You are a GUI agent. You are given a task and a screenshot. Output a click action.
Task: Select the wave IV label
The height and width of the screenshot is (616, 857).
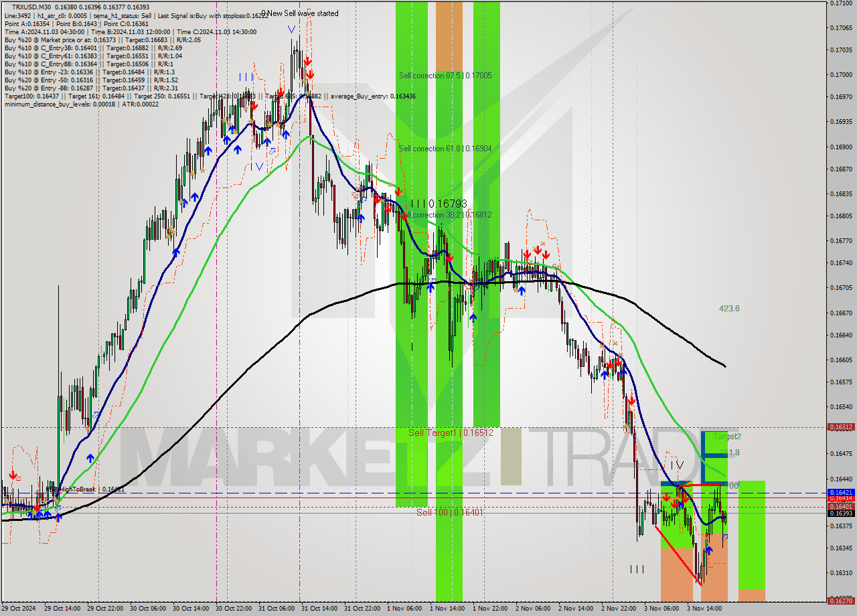pos(676,465)
